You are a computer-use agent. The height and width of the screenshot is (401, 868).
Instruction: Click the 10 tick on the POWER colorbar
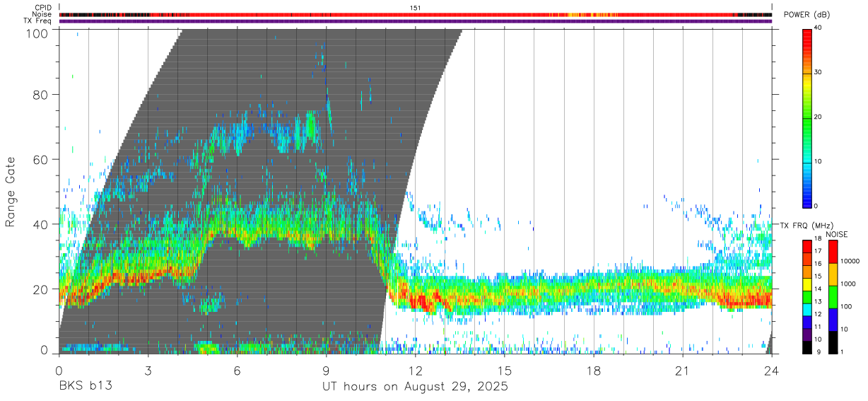[x=819, y=161]
